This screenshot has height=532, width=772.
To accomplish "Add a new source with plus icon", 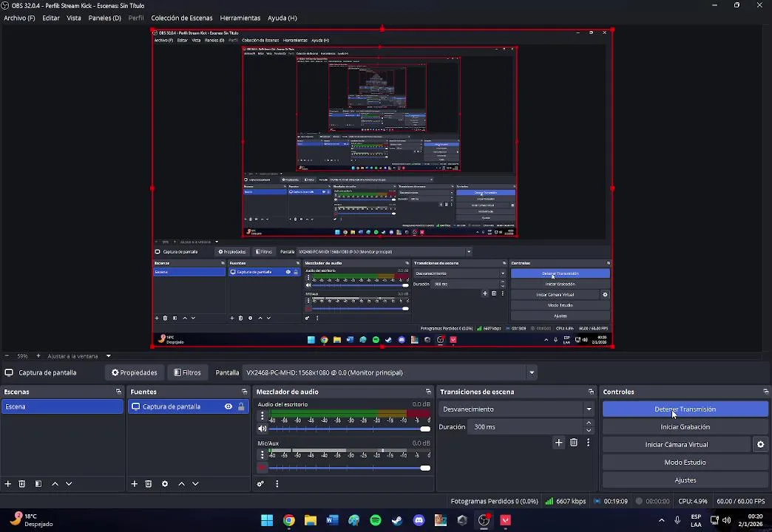I will 135,484.
